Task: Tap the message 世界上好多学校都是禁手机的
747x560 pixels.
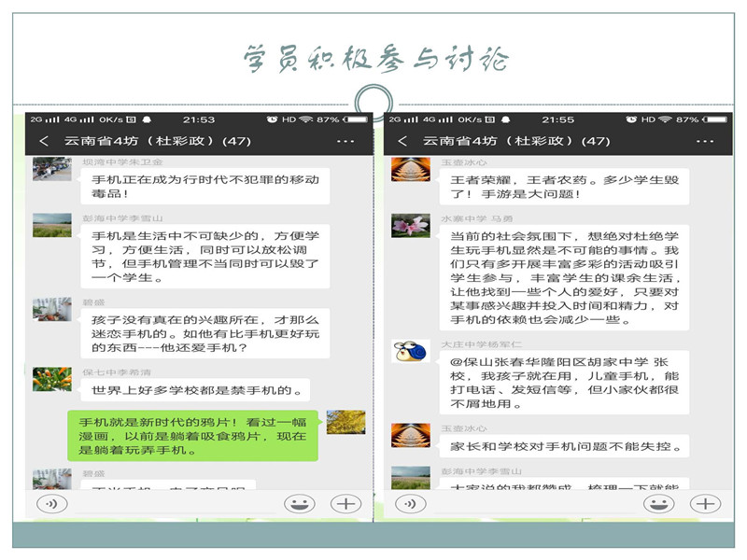Action: (x=194, y=390)
